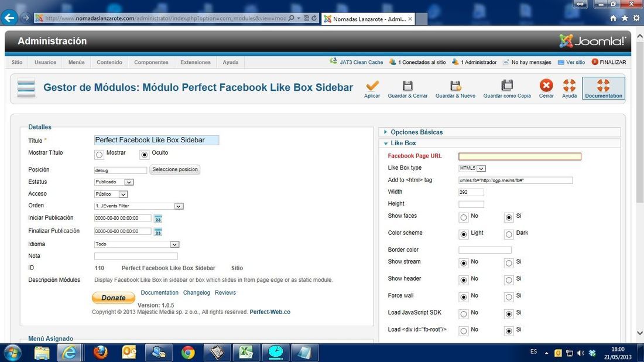Refresh the page with reload icon

[x=314, y=19]
